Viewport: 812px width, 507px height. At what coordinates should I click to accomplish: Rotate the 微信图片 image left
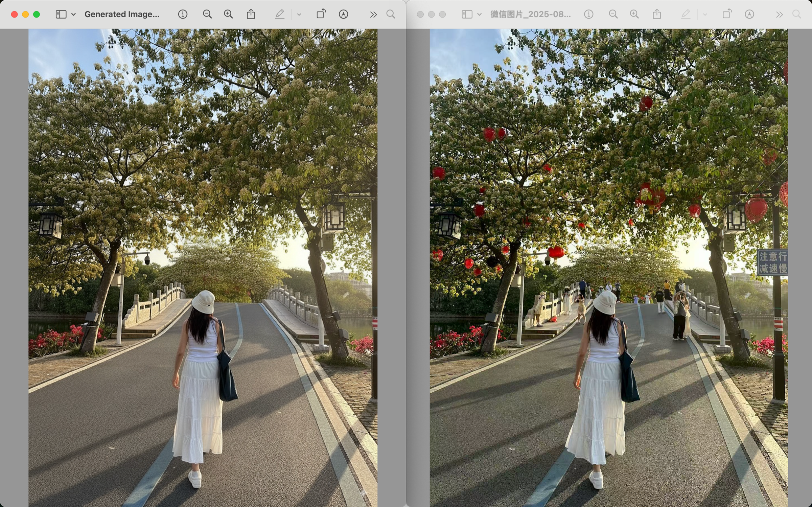click(x=726, y=14)
